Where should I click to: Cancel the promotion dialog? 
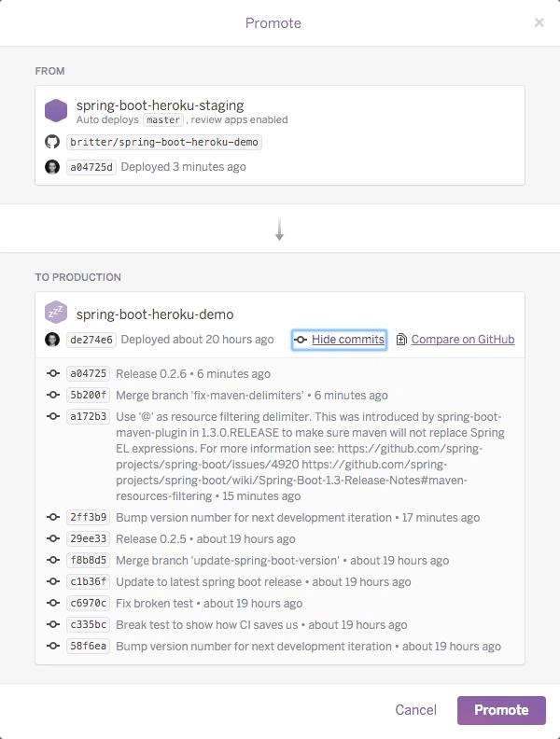(415, 710)
